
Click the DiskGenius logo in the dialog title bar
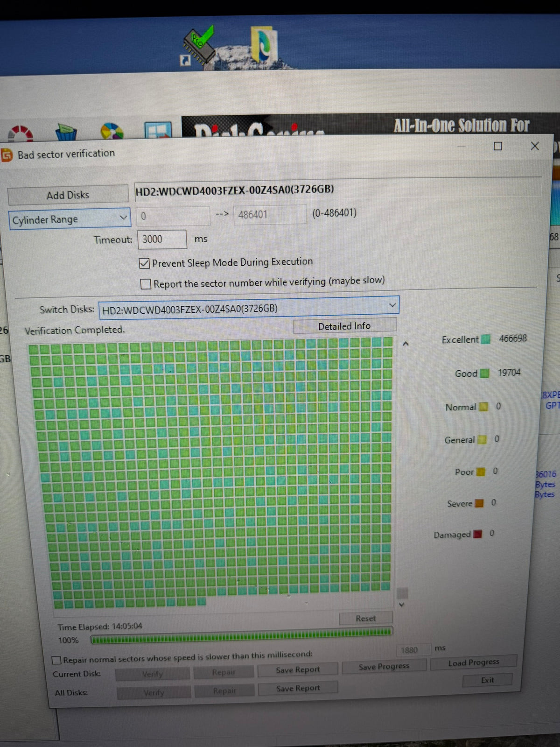pyautogui.click(x=7, y=155)
